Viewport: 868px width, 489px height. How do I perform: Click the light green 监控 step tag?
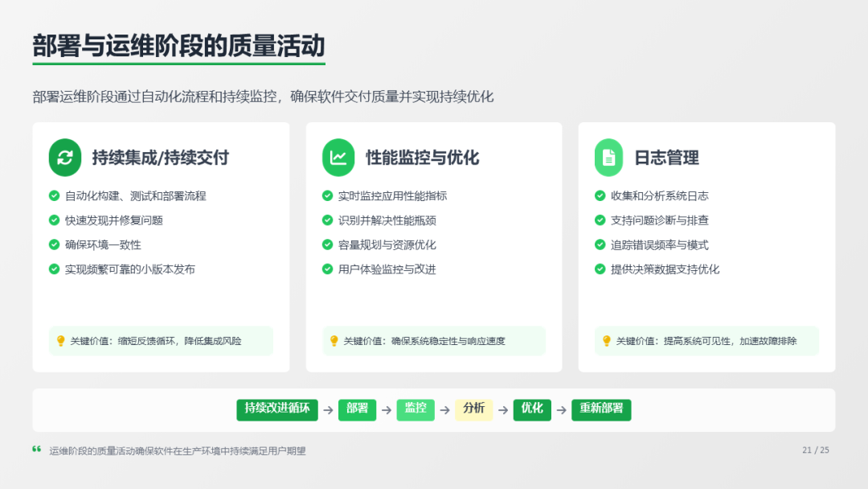(x=416, y=409)
